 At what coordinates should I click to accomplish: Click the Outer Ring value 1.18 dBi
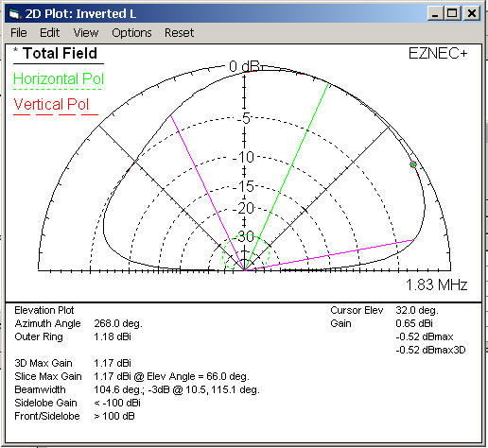(x=113, y=336)
